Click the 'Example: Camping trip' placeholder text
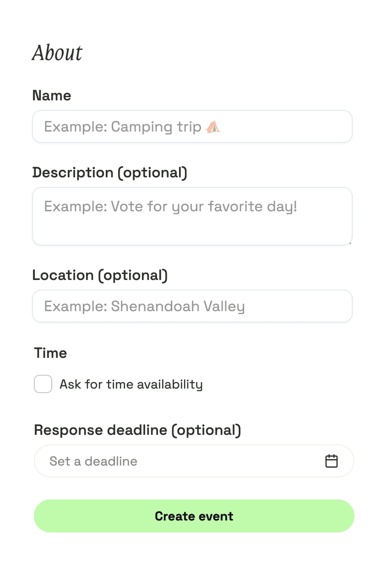 [122, 126]
